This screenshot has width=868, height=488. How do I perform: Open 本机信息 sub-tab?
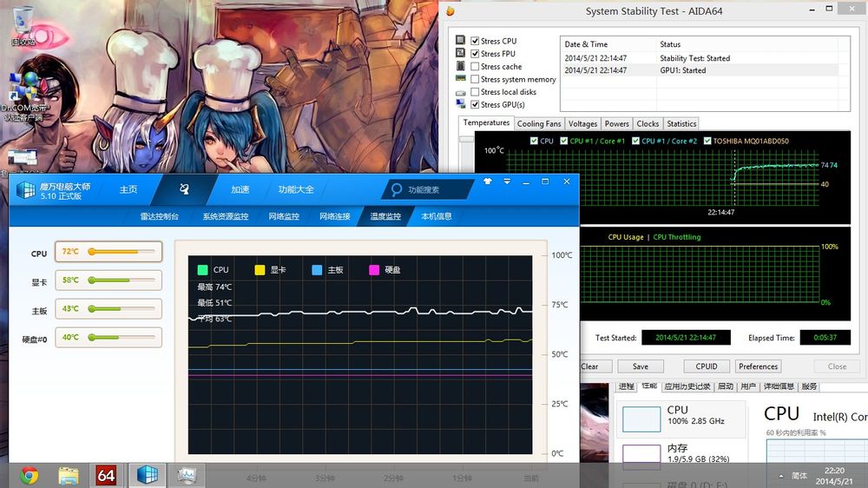(x=437, y=216)
